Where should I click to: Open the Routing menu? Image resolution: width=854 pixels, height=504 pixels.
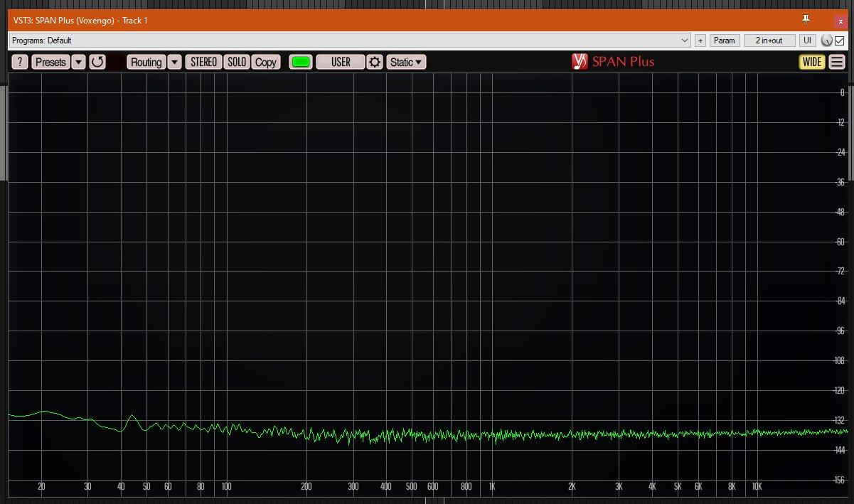pos(146,62)
